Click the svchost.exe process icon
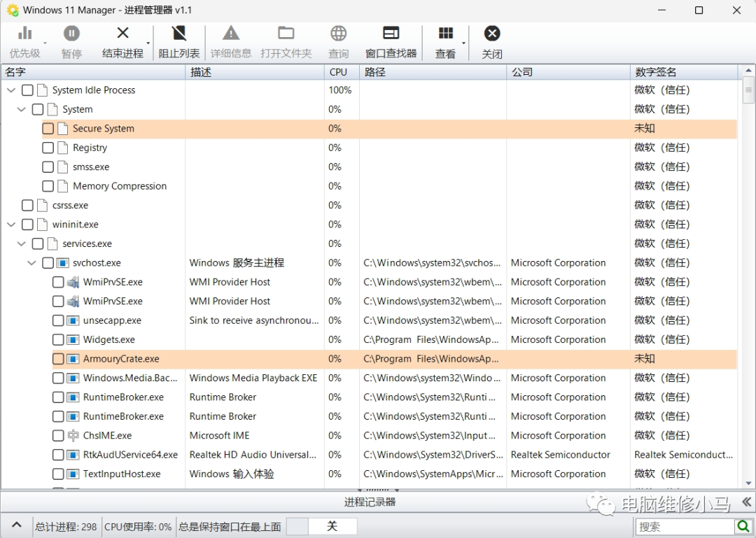Screen dimensions: 756x538 pos(63,263)
